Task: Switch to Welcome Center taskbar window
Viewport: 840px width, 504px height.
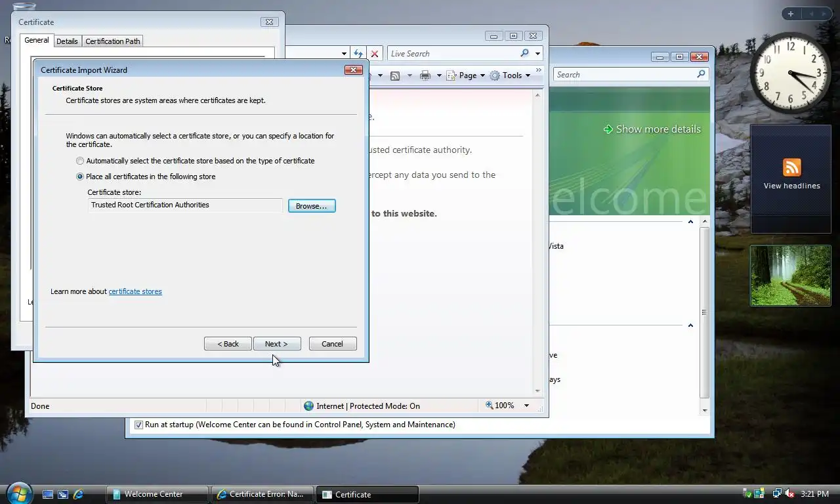Action: click(x=157, y=494)
